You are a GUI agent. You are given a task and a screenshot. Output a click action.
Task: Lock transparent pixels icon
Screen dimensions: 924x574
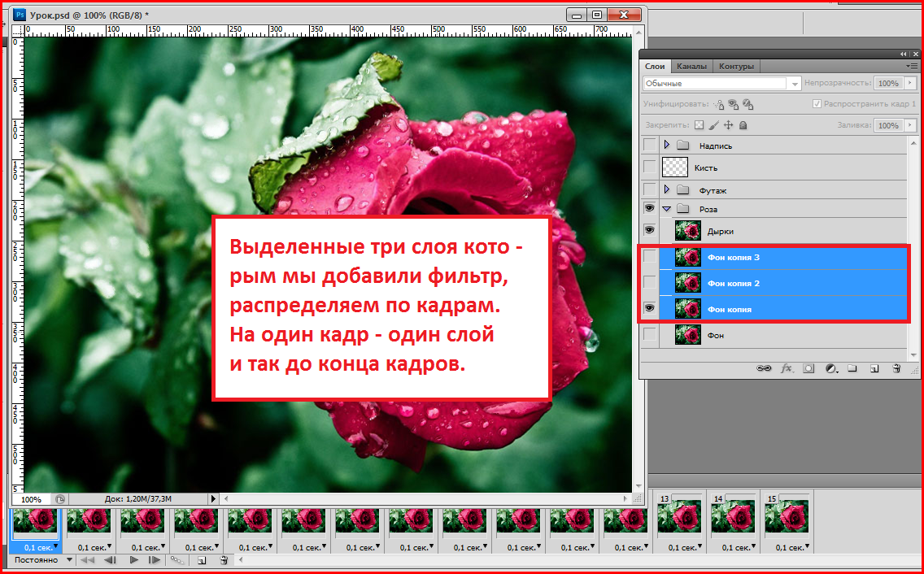tap(699, 125)
